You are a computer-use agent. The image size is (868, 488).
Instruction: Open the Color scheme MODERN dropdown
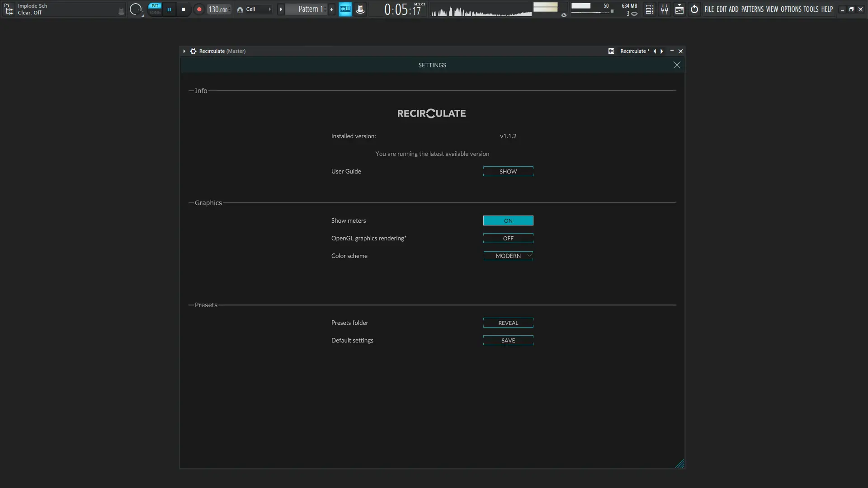coord(508,256)
